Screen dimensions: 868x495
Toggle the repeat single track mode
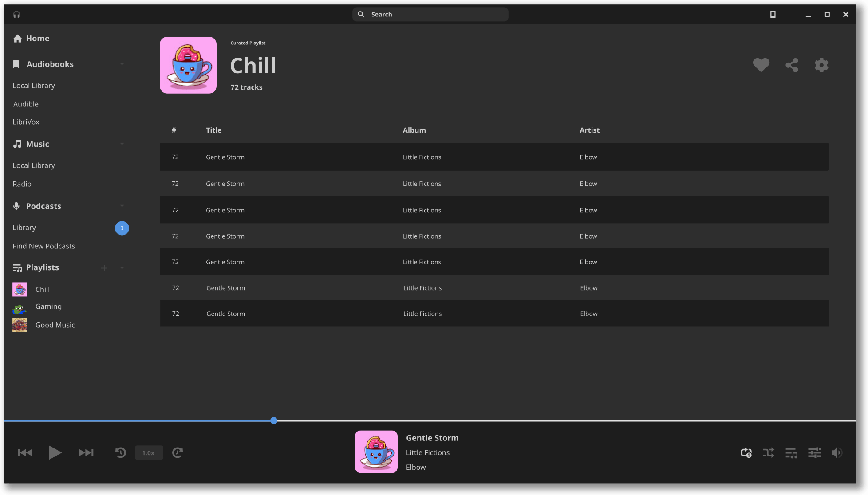[x=746, y=452]
